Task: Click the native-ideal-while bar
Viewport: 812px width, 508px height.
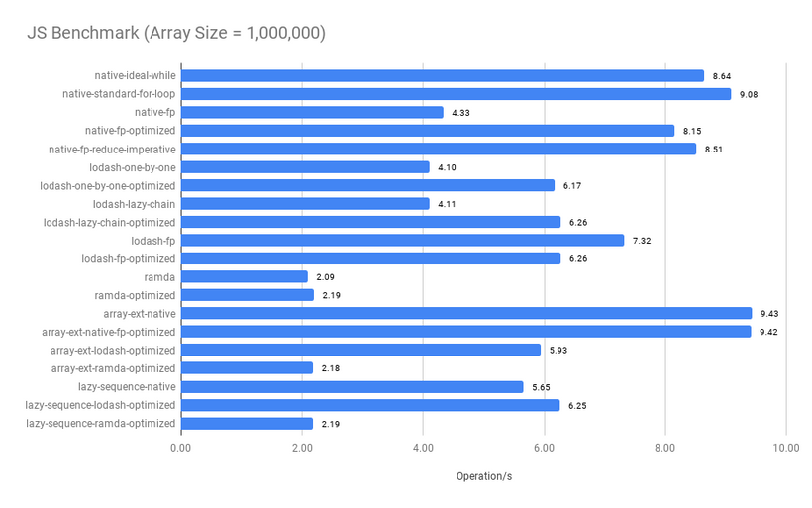Action: pyautogui.click(x=443, y=75)
